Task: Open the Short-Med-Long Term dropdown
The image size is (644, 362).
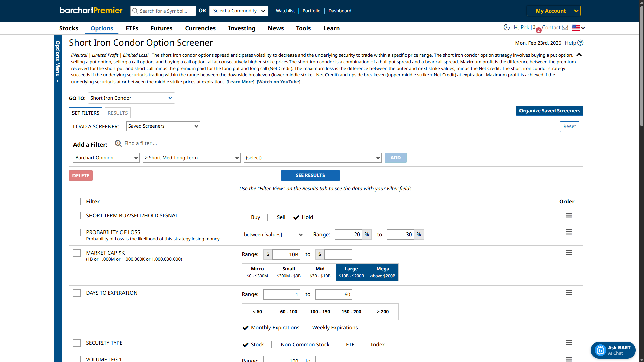Action: point(192,158)
